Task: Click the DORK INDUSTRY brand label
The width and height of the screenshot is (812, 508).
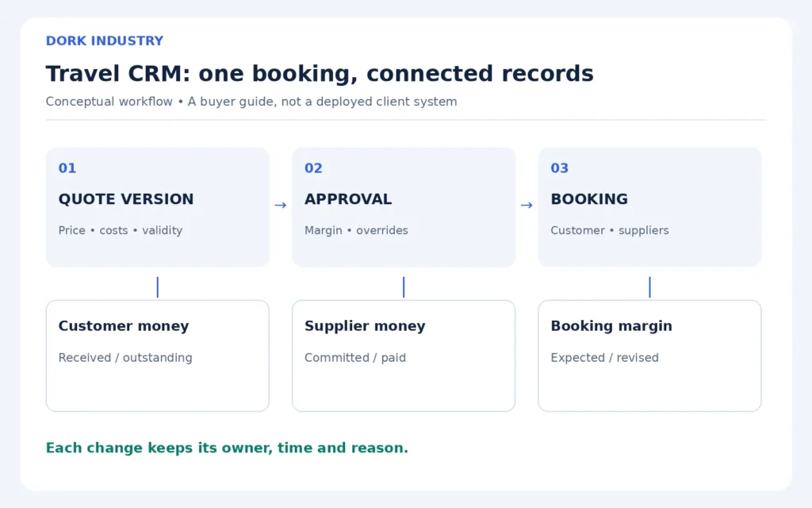Action: pos(105,40)
